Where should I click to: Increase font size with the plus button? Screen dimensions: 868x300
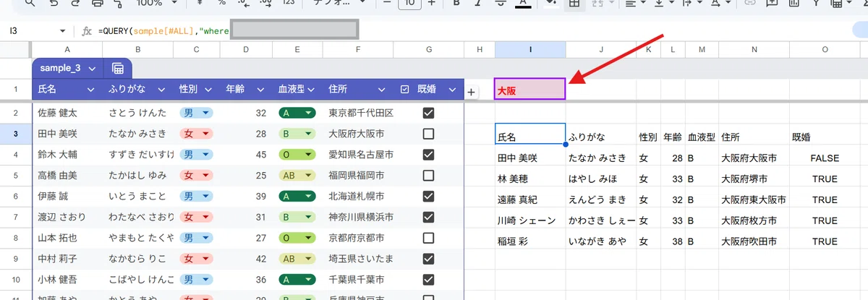tap(432, 4)
